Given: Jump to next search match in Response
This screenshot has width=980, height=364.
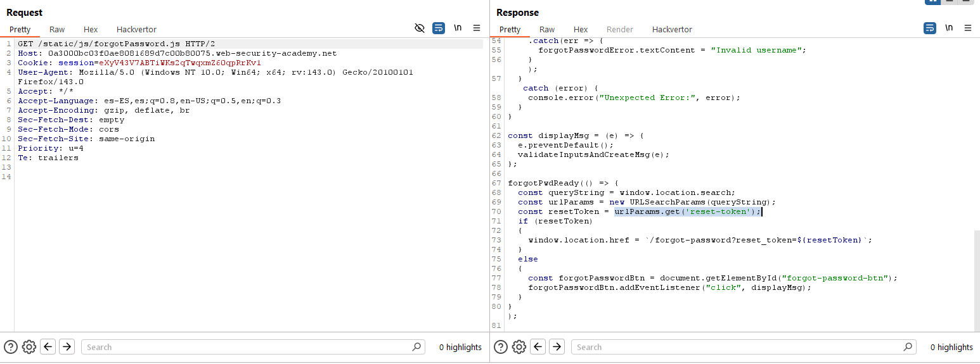Looking at the screenshot, I should point(557,347).
